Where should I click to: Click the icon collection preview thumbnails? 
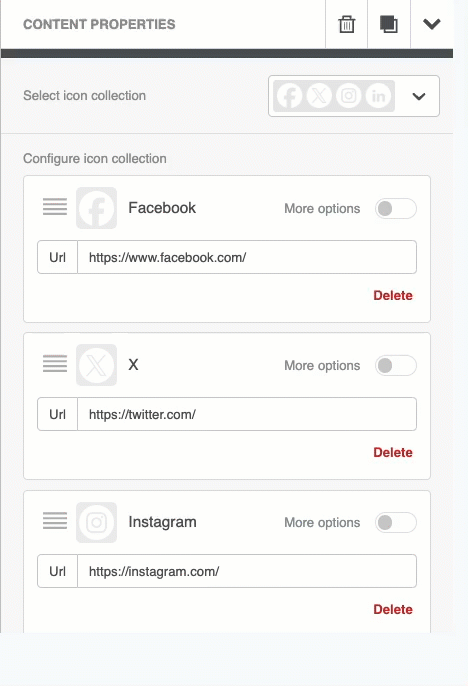(334, 96)
